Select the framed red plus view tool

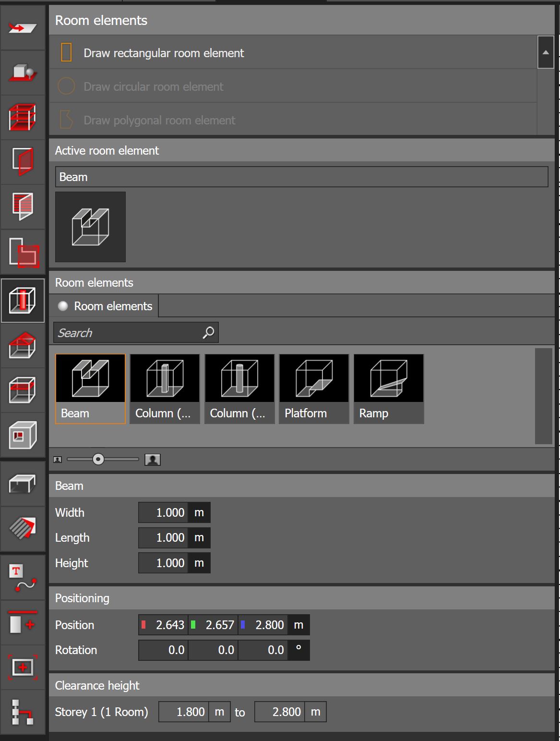pos(23,667)
